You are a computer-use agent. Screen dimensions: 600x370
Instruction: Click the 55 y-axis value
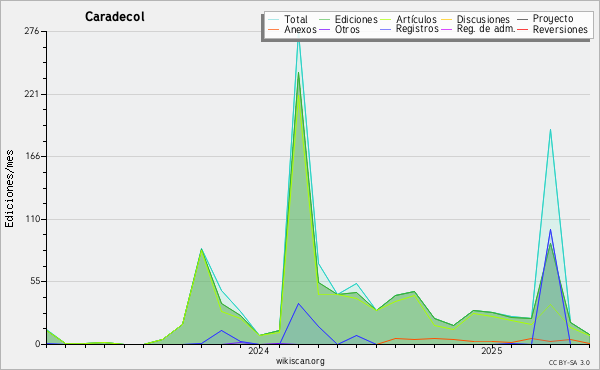point(35,282)
